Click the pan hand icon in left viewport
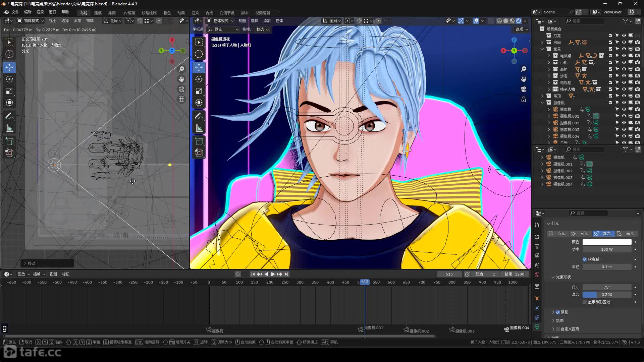 pyautogui.click(x=181, y=79)
